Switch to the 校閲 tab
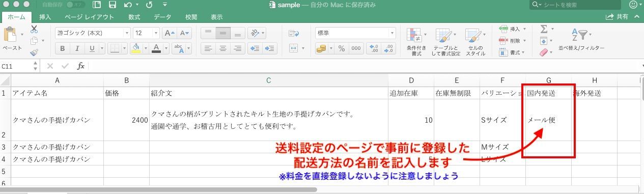The image size is (644, 194). 191,17
